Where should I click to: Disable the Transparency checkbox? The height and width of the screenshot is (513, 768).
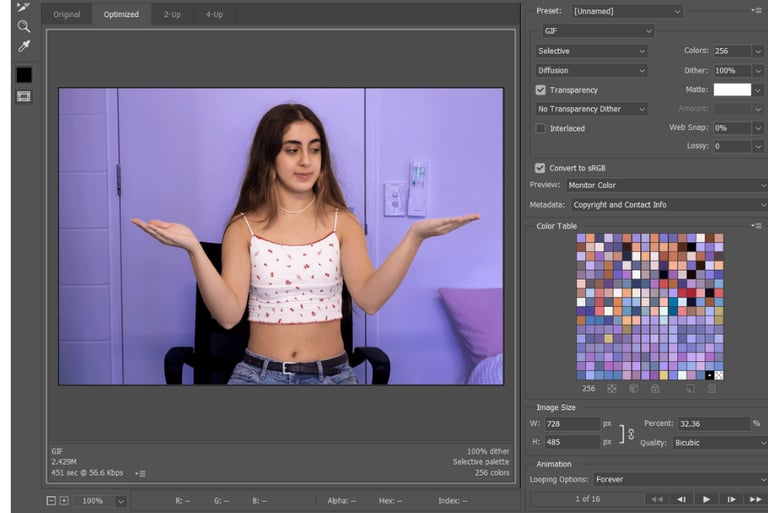[x=541, y=90]
